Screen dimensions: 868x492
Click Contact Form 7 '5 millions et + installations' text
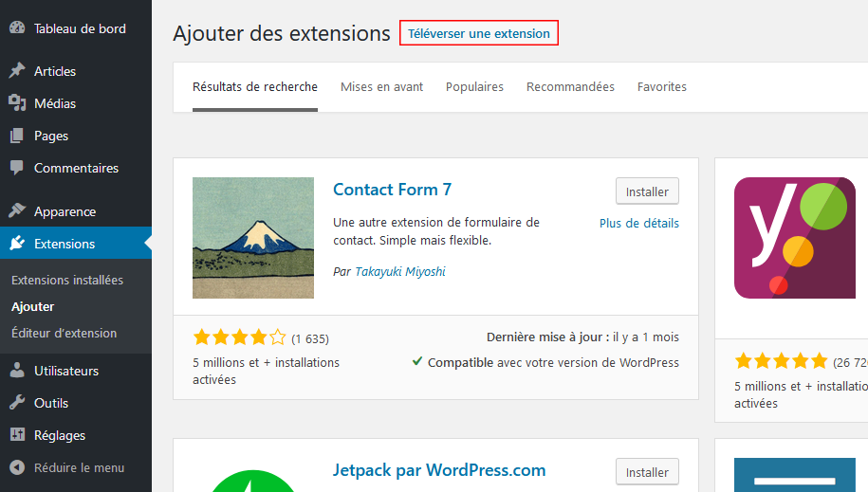267,371
